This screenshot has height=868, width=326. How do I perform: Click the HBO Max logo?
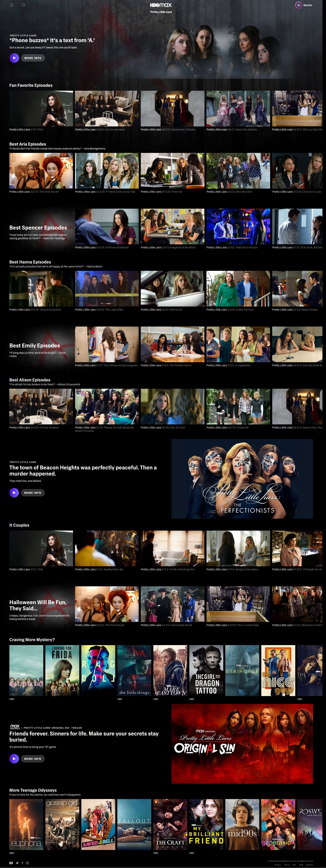tap(161, 5)
